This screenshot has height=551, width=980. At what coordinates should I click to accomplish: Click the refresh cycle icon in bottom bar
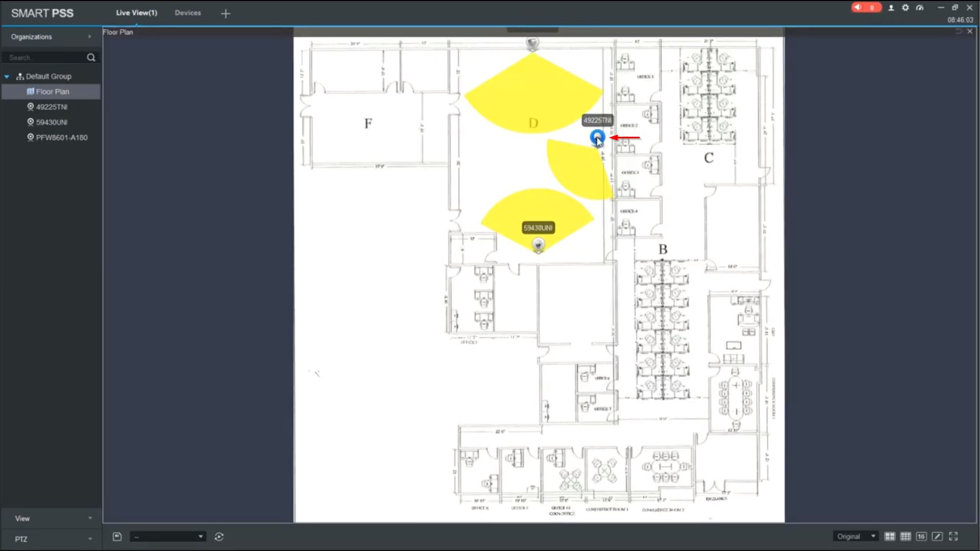219,536
